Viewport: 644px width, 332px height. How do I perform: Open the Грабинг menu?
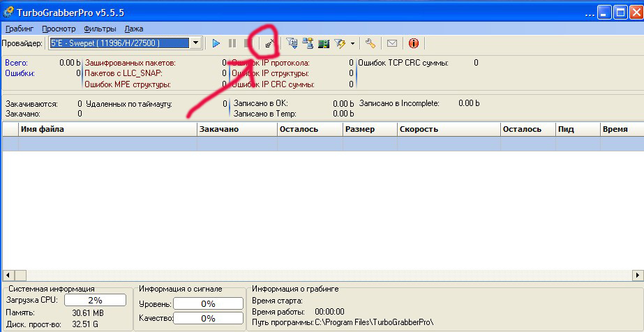tap(20, 29)
